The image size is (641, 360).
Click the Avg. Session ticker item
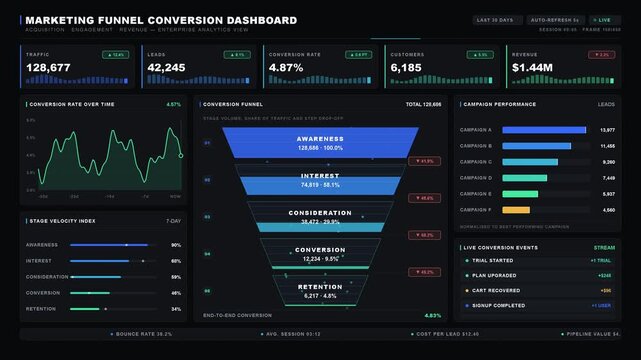pos(291,334)
